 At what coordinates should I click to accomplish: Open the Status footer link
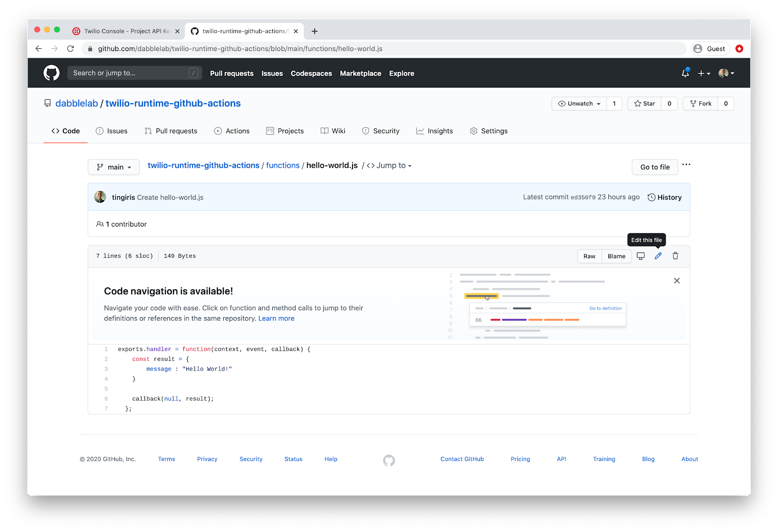click(x=293, y=459)
